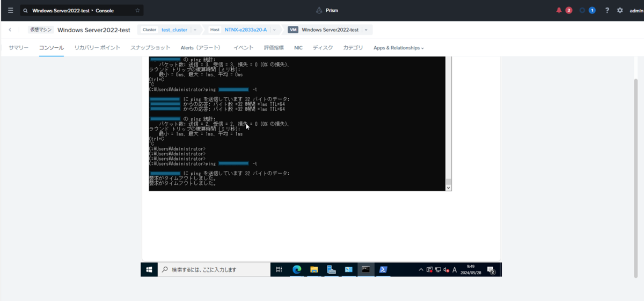Click the favorite star in the search bar

pos(137,10)
